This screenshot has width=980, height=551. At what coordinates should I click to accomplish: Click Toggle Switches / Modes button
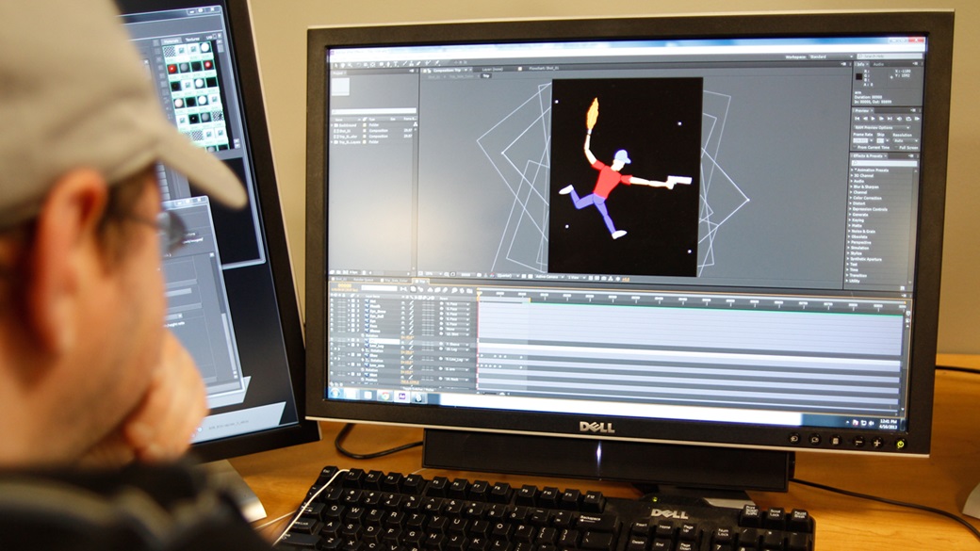(x=418, y=389)
